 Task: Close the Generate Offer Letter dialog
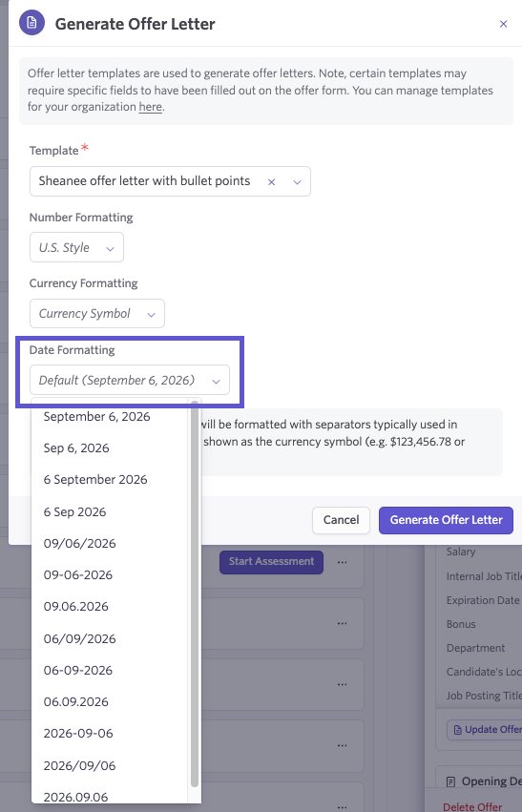pyautogui.click(x=503, y=24)
